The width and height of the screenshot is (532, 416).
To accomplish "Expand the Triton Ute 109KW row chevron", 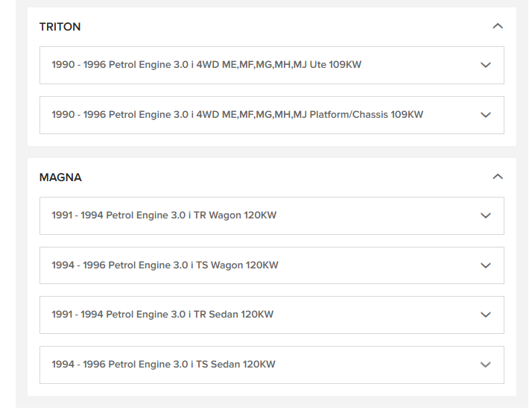I will click(x=486, y=65).
